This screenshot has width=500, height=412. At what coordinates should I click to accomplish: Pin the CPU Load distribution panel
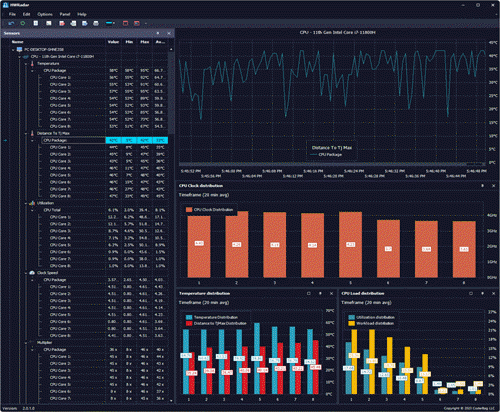pos(482,293)
